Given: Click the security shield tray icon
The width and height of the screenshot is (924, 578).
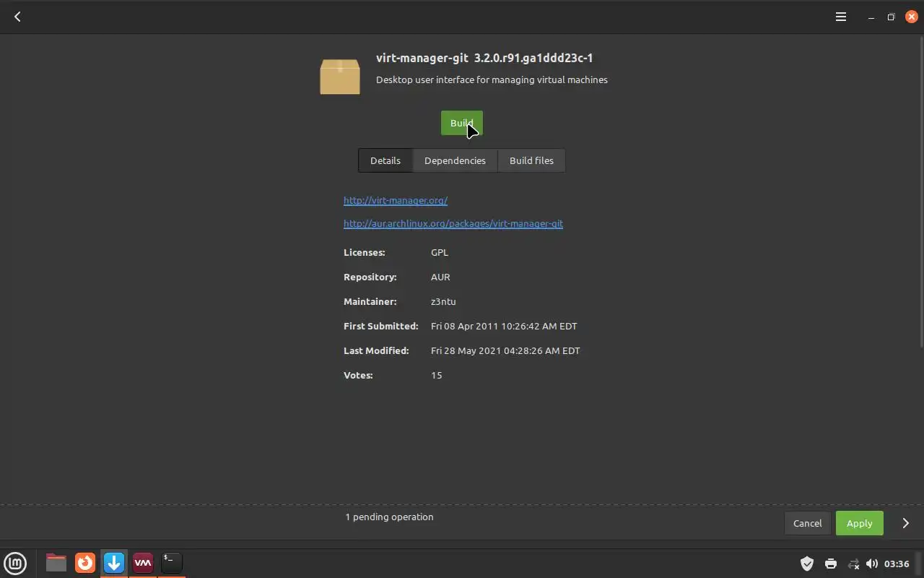Looking at the screenshot, I should click(807, 564).
